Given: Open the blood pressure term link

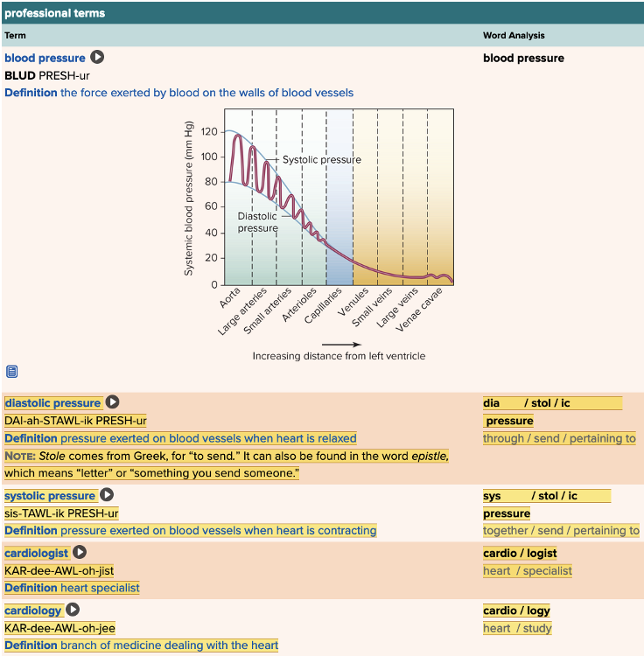Looking at the screenshot, I should (x=45, y=59).
